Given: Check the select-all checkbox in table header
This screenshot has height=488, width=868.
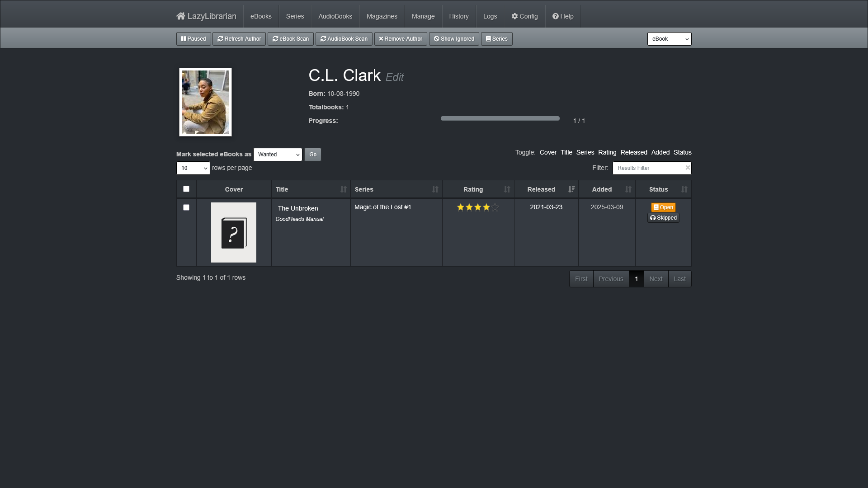Looking at the screenshot, I should pos(186,189).
